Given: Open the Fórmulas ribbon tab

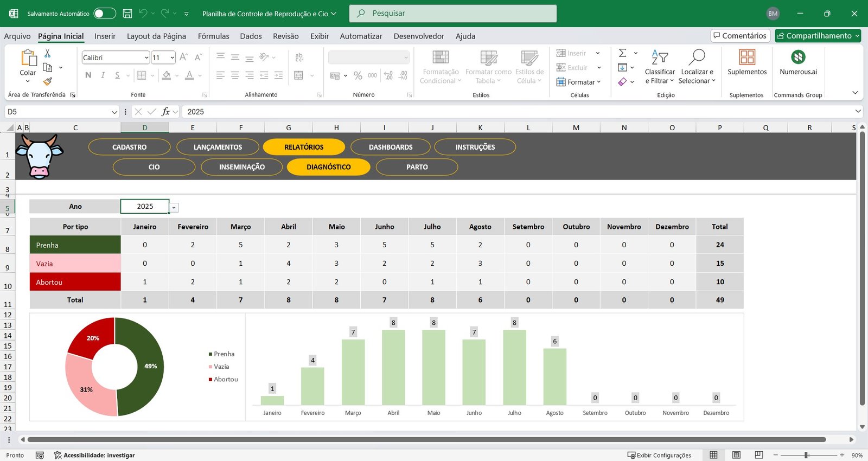Looking at the screenshot, I should (x=213, y=36).
